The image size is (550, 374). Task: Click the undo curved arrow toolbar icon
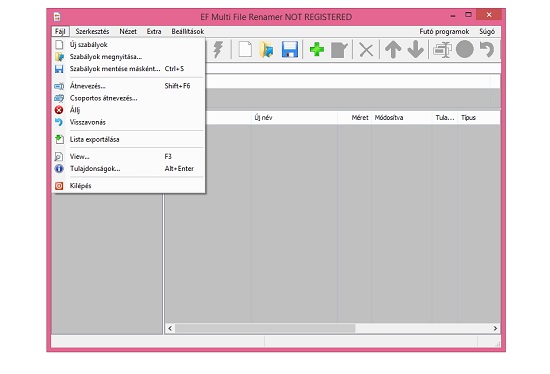[487, 49]
